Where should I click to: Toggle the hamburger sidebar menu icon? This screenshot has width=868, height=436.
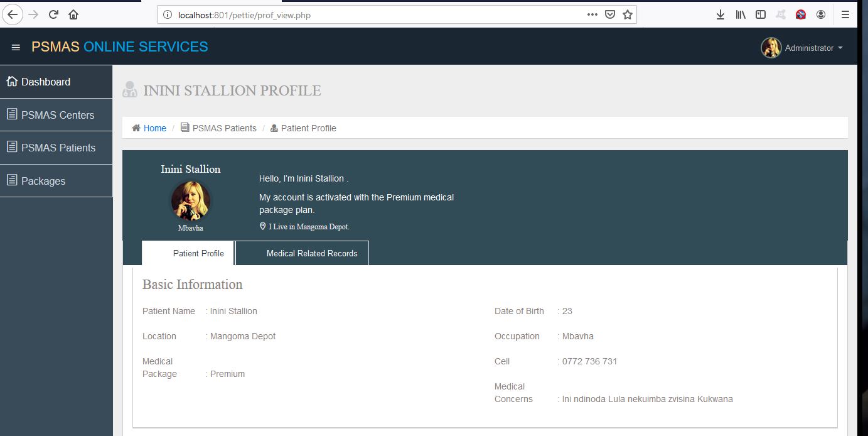pyautogui.click(x=16, y=48)
